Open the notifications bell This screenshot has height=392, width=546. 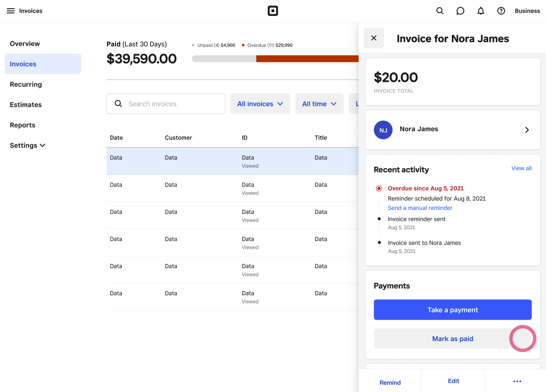[x=481, y=11]
